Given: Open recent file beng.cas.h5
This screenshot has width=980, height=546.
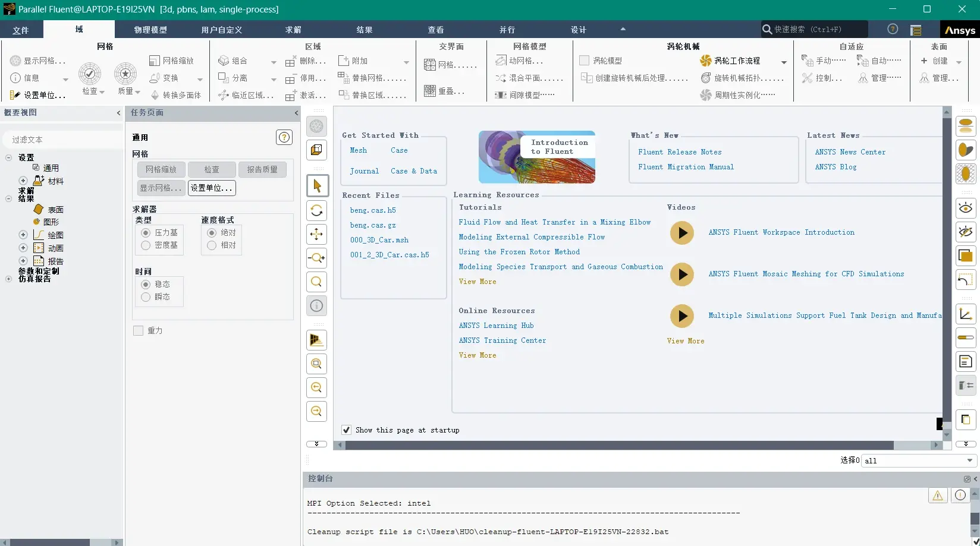Looking at the screenshot, I should 373,210.
